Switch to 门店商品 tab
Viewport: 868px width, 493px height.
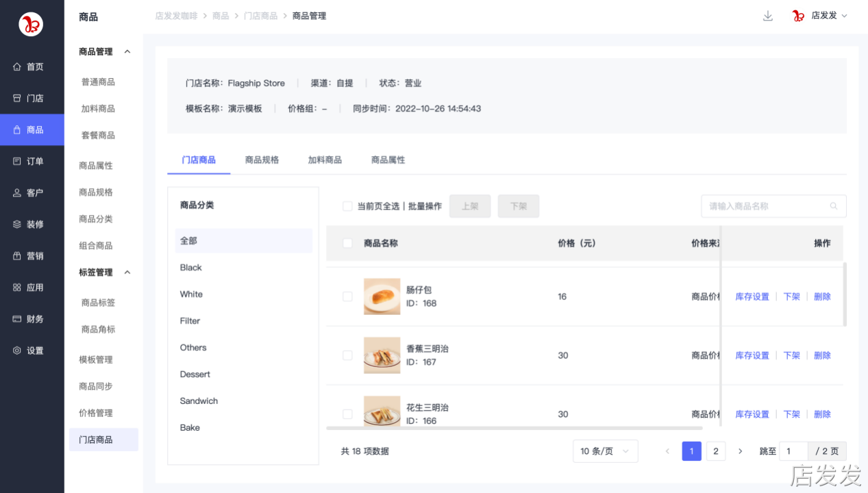click(199, 160)
